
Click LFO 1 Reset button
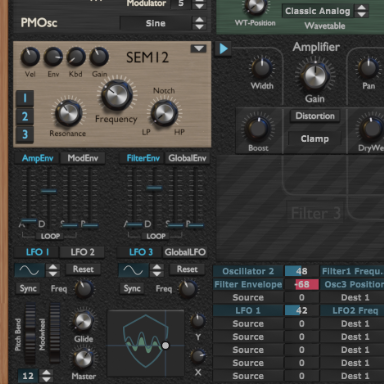83,269
